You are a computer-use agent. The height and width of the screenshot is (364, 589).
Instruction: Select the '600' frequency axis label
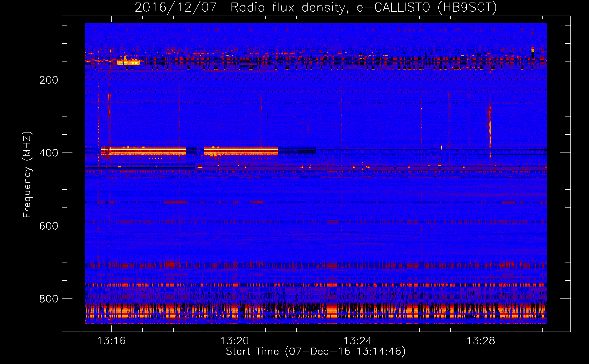coord(49,226)
